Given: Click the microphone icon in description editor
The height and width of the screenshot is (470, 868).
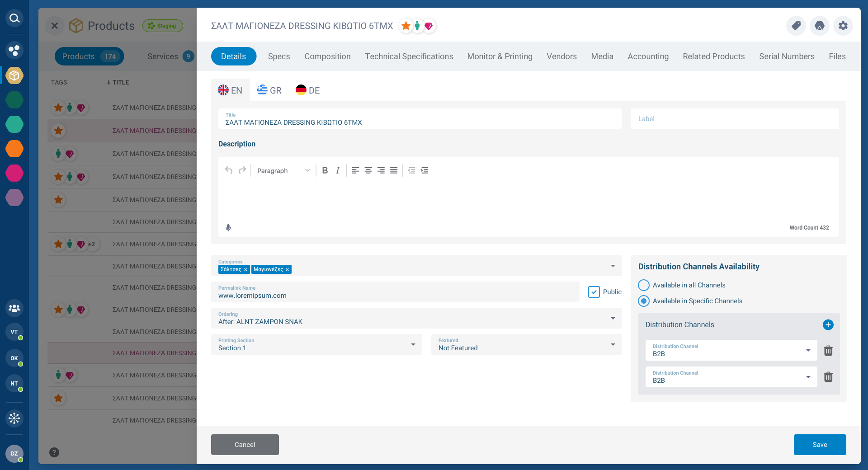Looking at the screenshot, I should coord(228,228).
